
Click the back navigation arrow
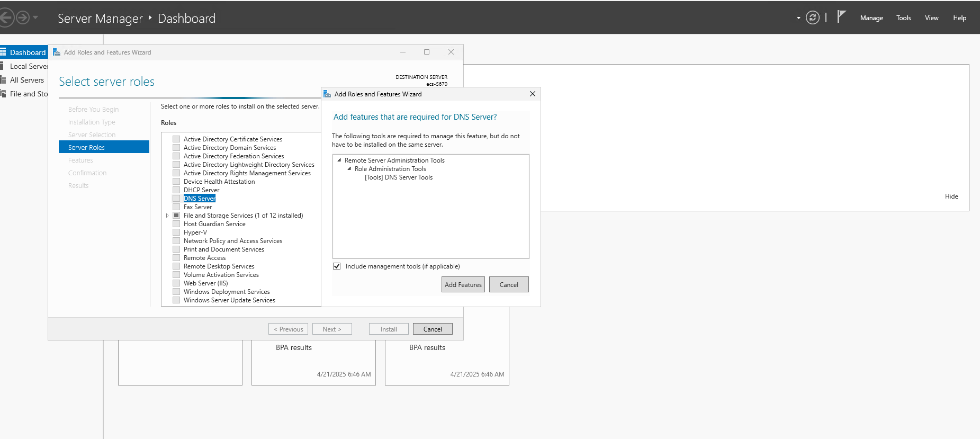[5, 18]
